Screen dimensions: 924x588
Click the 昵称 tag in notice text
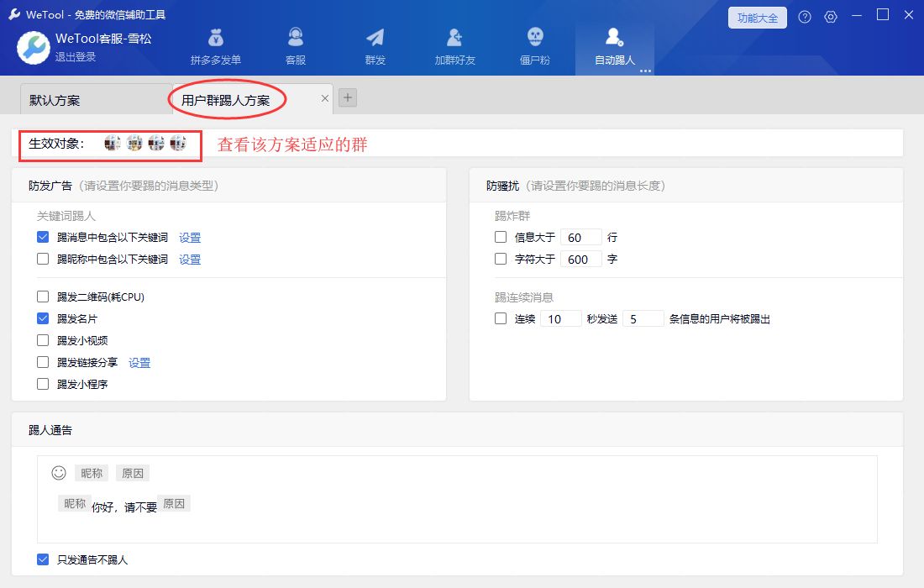pos(75,504)
